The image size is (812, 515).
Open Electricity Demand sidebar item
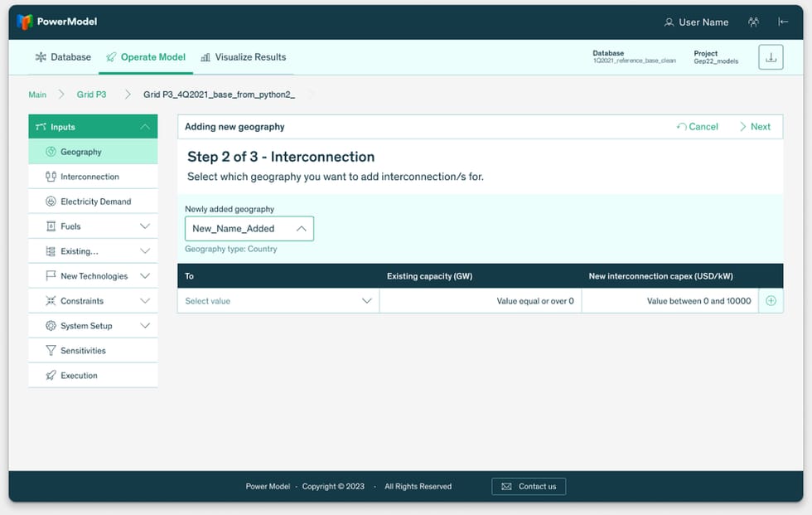[93, 202]
